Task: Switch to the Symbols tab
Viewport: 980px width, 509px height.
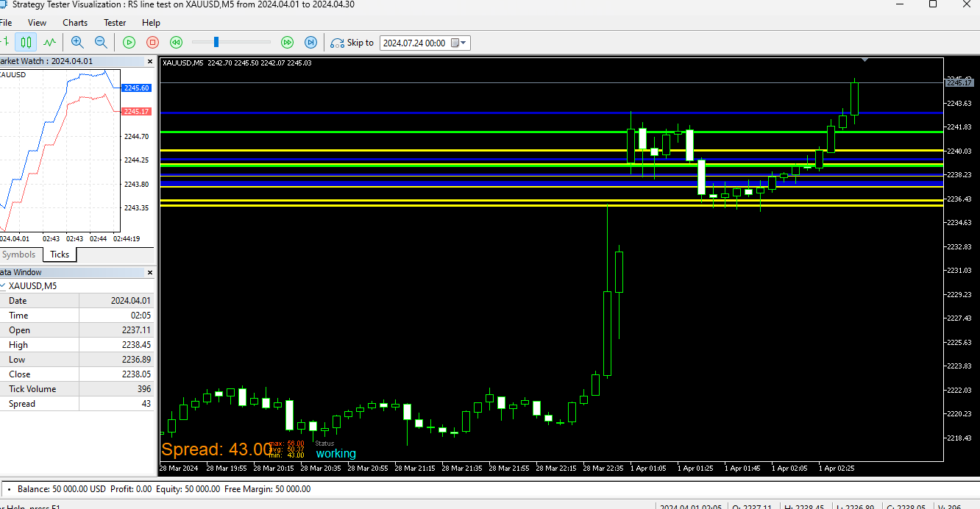Action: [19, 254]
